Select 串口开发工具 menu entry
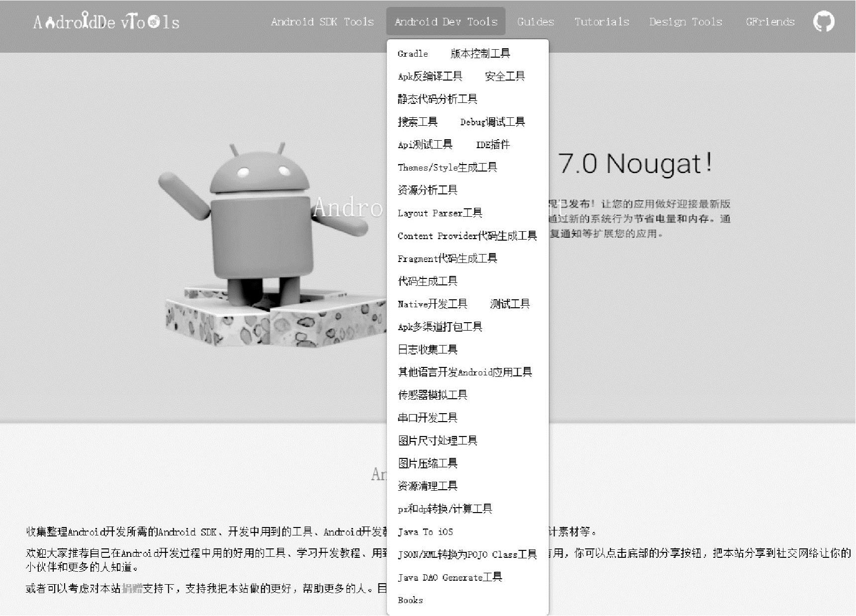This screenshot has height=616, width=856. click(x=428, y=418)
